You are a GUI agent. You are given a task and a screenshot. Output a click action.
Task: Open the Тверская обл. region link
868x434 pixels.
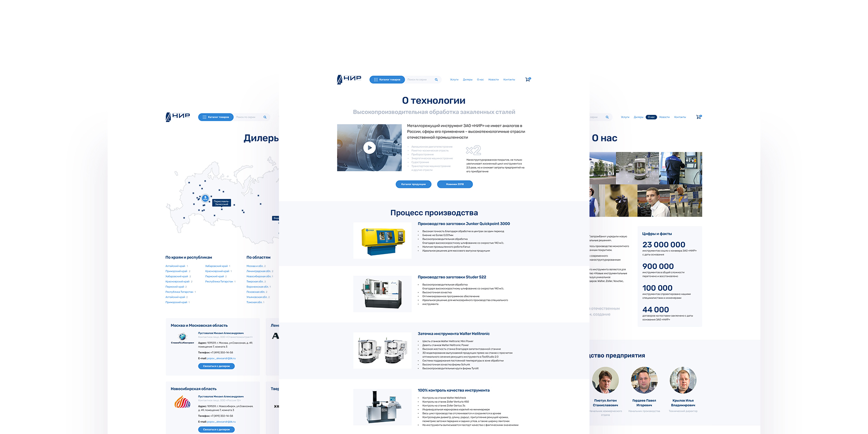pos(256,282)
